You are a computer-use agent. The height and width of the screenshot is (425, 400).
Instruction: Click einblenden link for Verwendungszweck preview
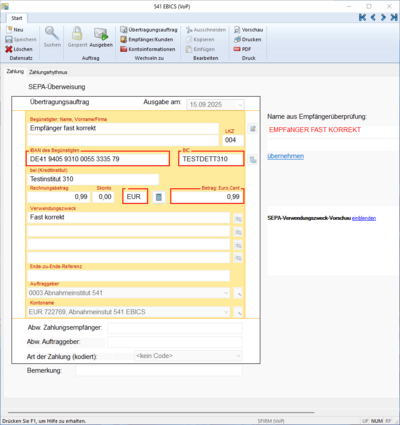(x=364, y=218)
